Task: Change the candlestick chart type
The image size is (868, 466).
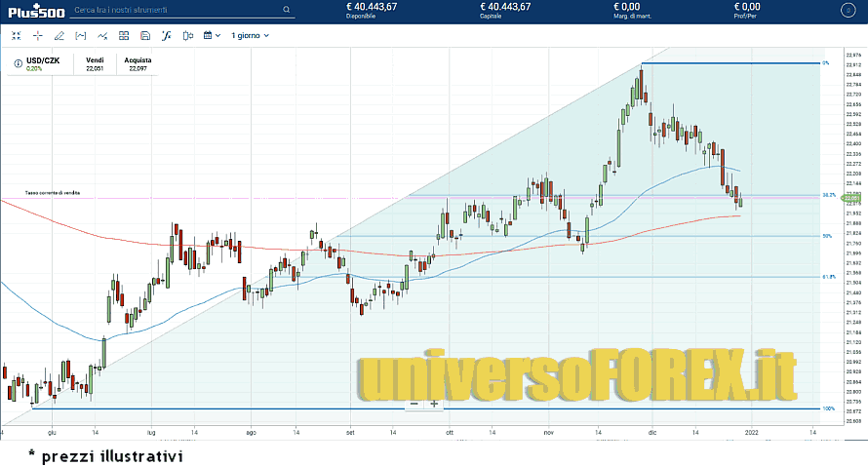Action: (x=188, y=35)
